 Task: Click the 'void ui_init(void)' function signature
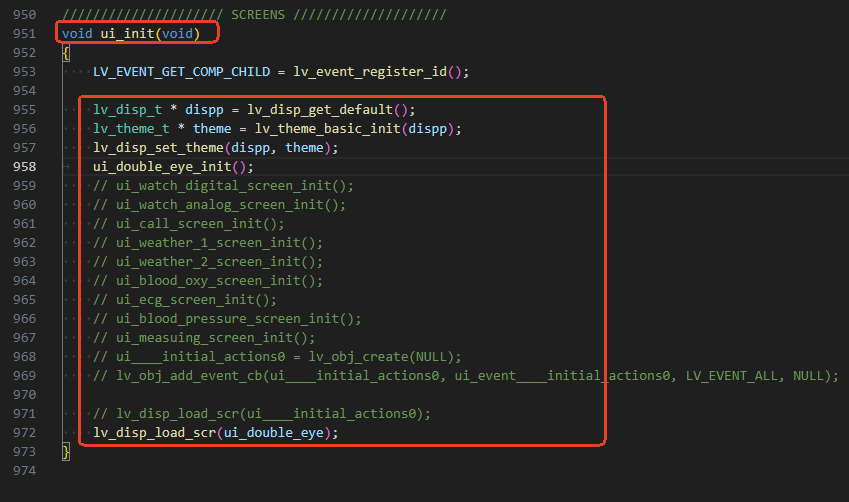coord(131,34)
